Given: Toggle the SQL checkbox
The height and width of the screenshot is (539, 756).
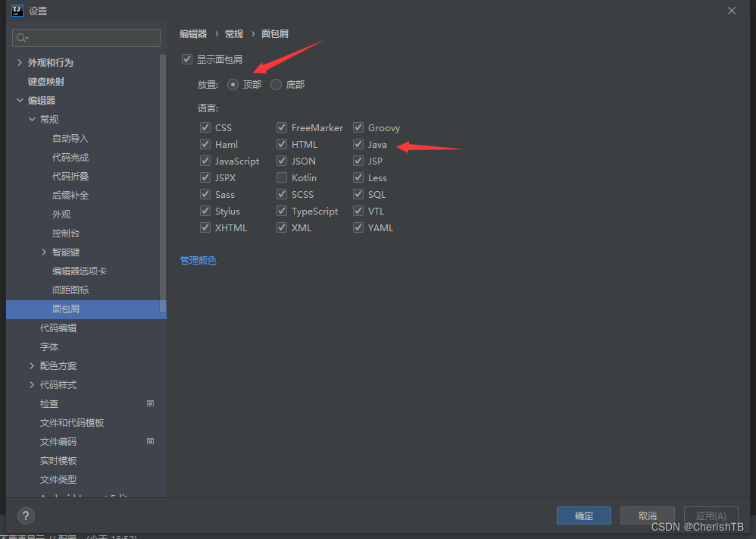Looking at the screenshot, I should 358,194.
